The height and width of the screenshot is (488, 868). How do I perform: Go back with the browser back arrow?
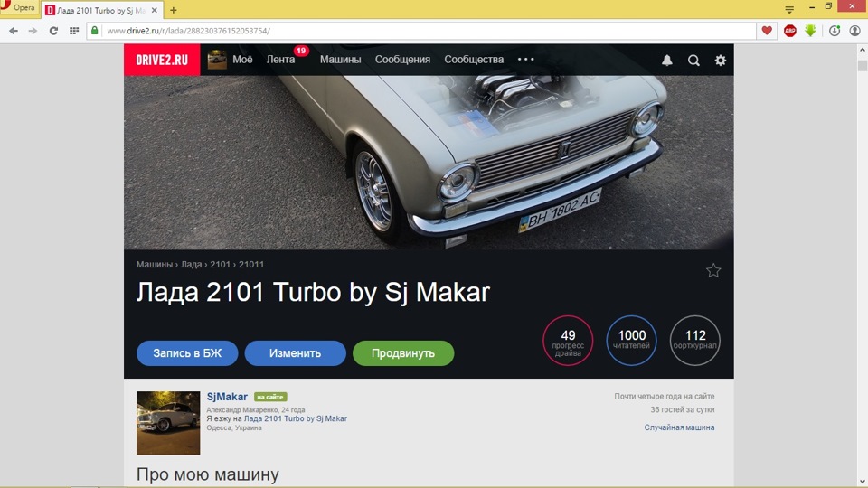14,31
